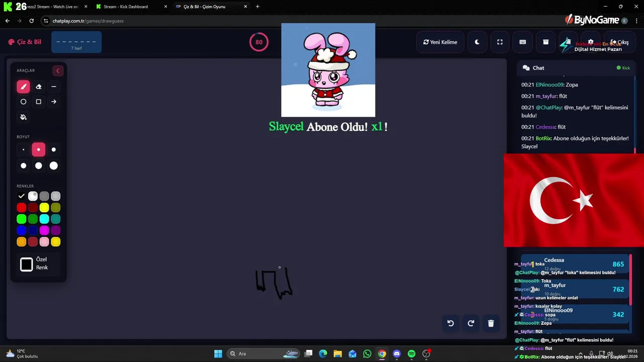
Task: Select the straight line tool
Action: point(53,86)
